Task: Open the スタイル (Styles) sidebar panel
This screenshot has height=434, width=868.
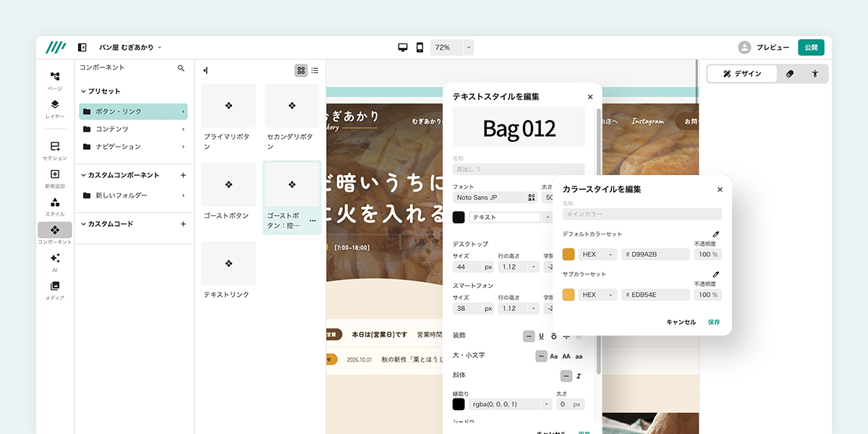Action: click(55, 206)
